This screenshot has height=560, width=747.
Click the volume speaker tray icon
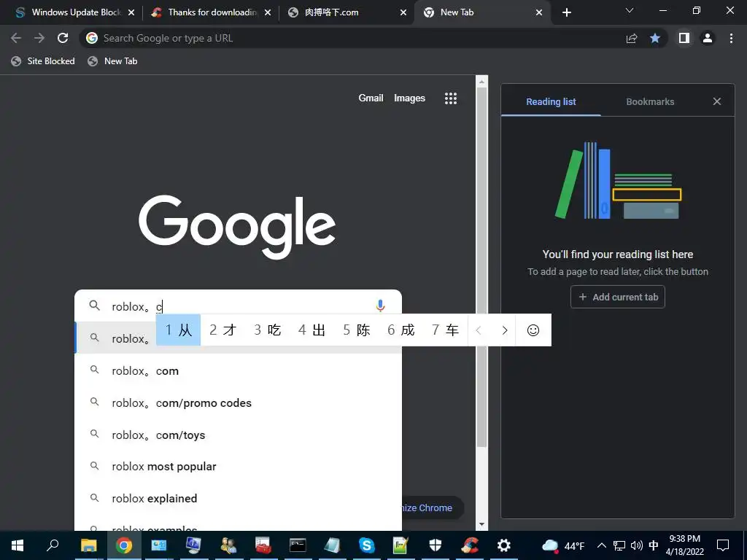click(x=636, y=545)
